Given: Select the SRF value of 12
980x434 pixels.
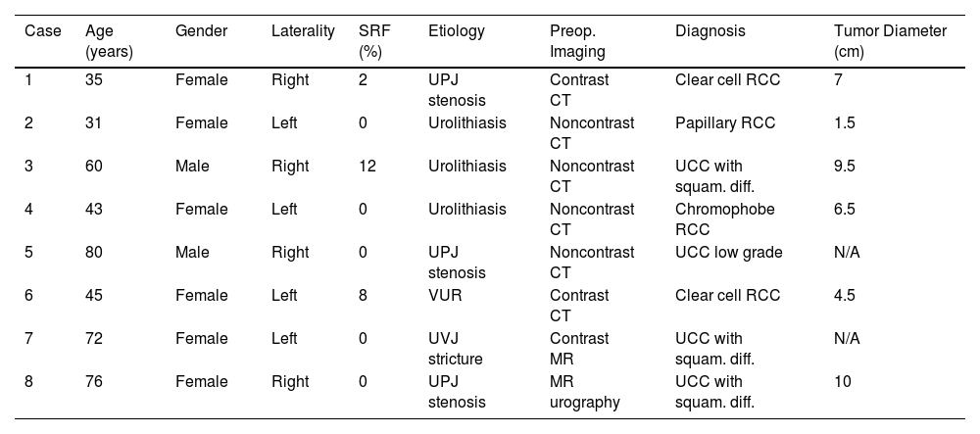Looking at the screenshot, I should point(367,167).
